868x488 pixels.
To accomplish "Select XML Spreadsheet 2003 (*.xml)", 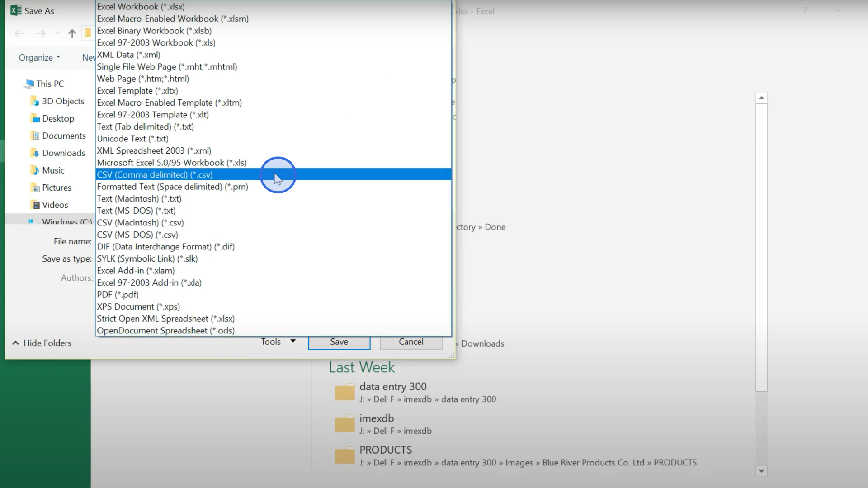I will pos(274,150).
